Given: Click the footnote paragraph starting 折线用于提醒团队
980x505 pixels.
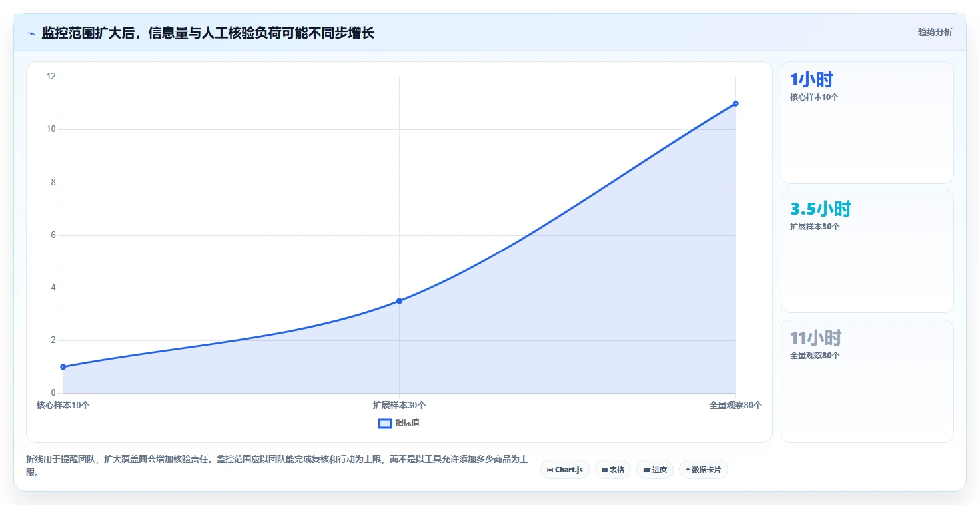Looking at the screenshot, I should click(x=277, y=466).
